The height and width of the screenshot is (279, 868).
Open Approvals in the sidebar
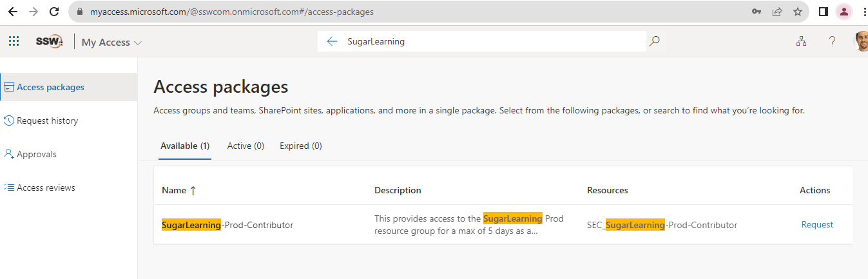[36, 154]
